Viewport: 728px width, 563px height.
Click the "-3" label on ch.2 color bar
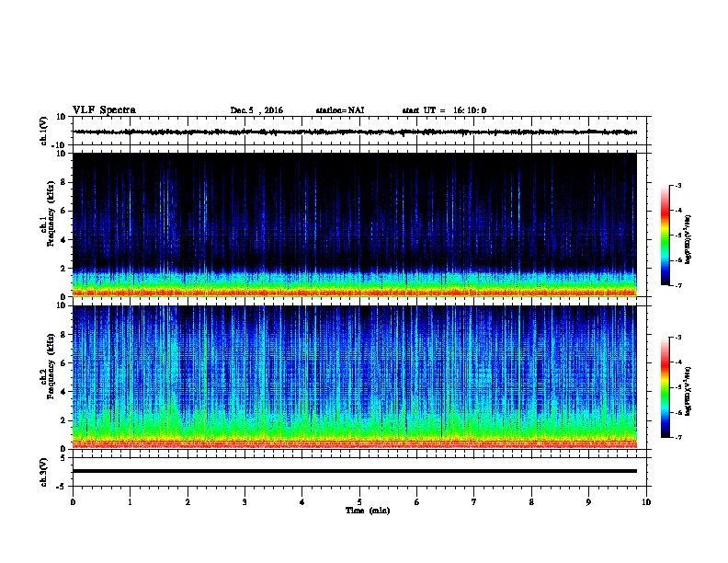pos(678,338)
